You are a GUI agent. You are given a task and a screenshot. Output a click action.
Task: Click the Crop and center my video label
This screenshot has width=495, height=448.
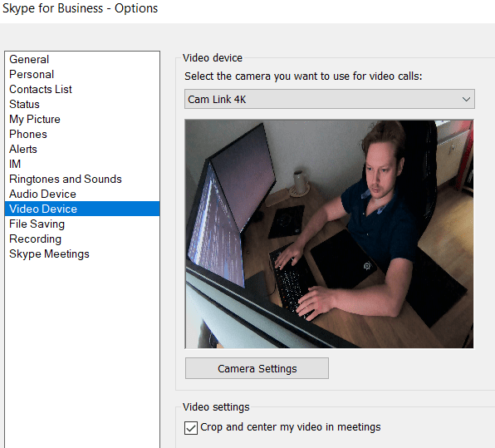click(291, 427)
